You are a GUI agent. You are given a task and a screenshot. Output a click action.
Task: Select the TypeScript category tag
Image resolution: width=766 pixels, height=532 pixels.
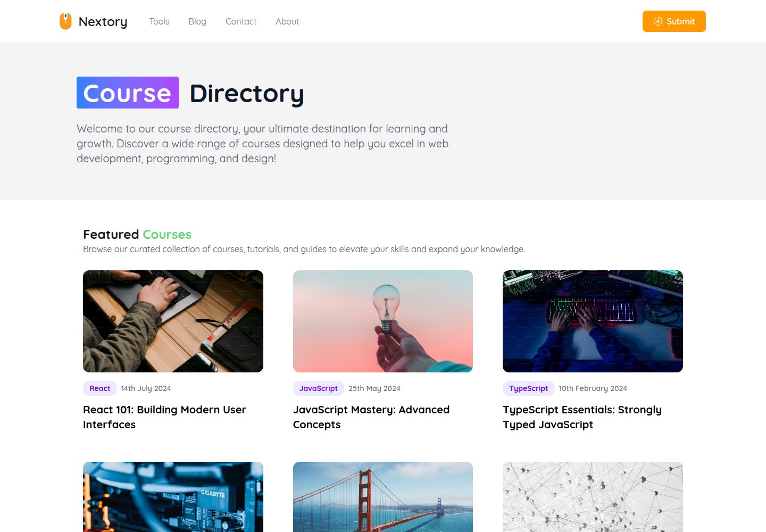point(529,388)
